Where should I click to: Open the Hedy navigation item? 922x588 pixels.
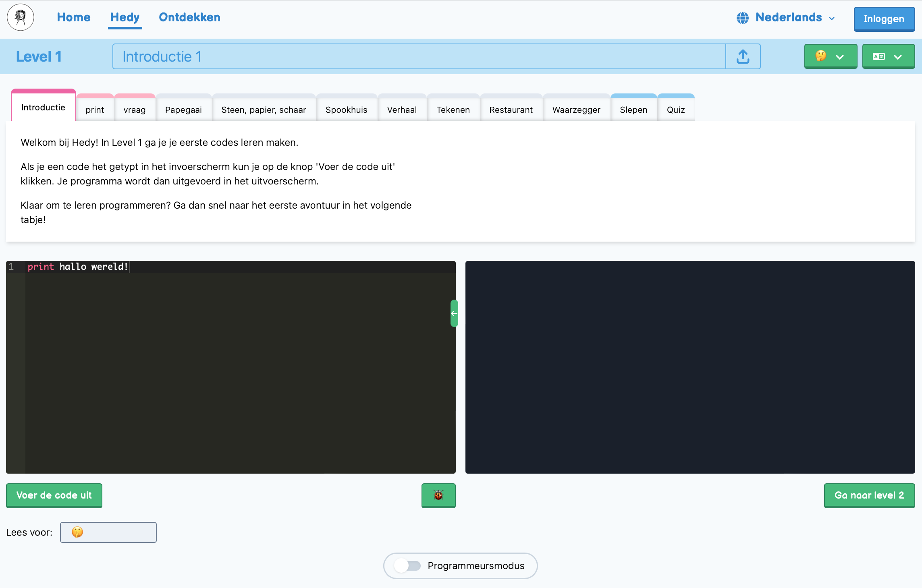125,17
